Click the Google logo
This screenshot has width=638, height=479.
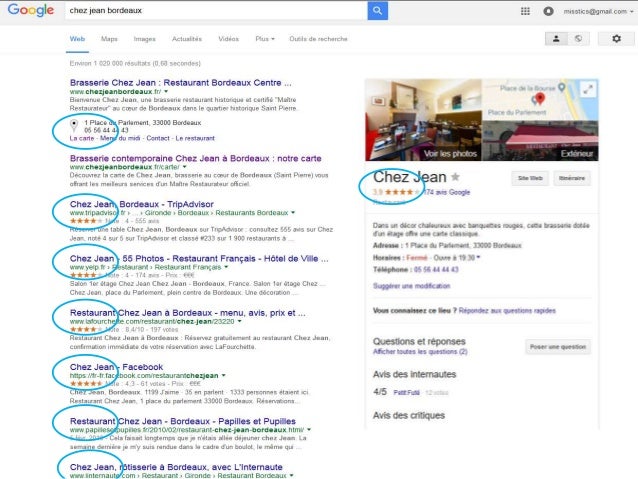(x=31, y=10)
